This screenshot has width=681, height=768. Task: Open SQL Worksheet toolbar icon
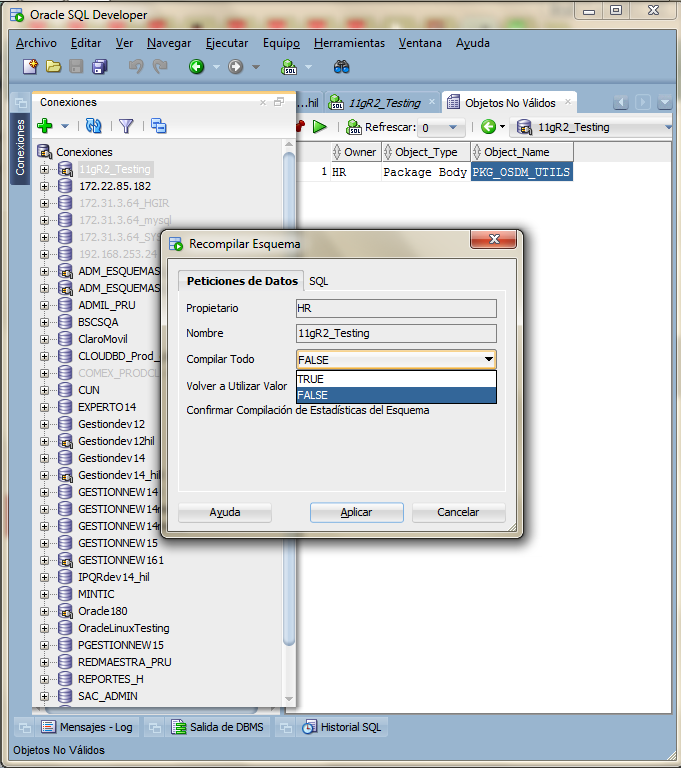click(289, 67)
